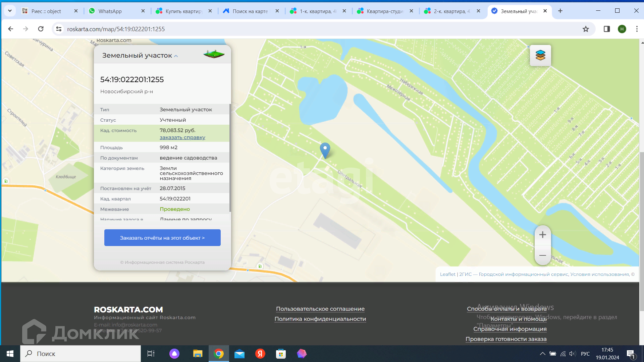Click the info panel scrollbar

[230, 158]
